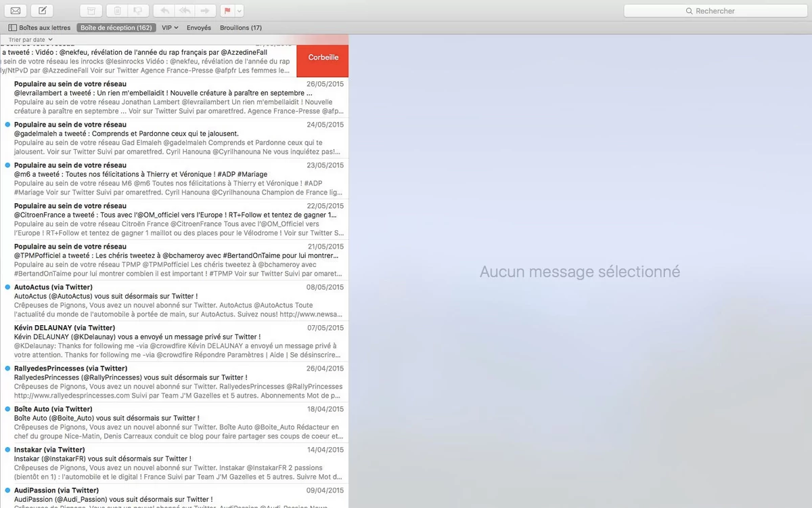This screenshot has width=812, height=508.
Task: Open the flag color dropdown arrow
Action: (240, 11)
